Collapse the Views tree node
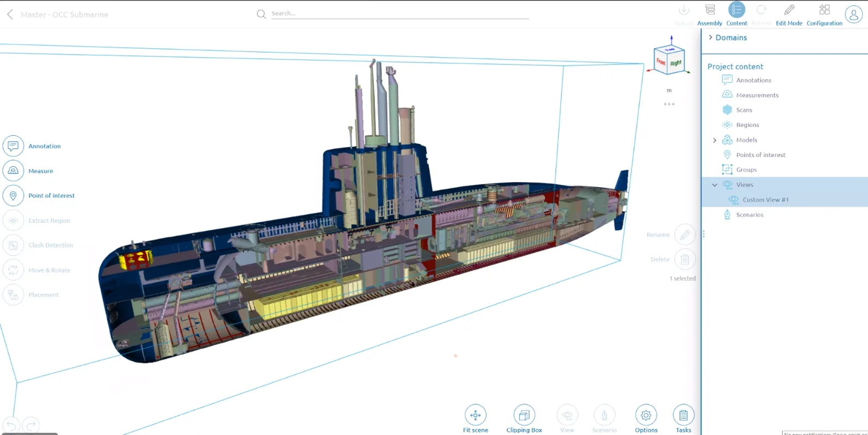This screenshot has width=868, height=435. click(715, 185)
